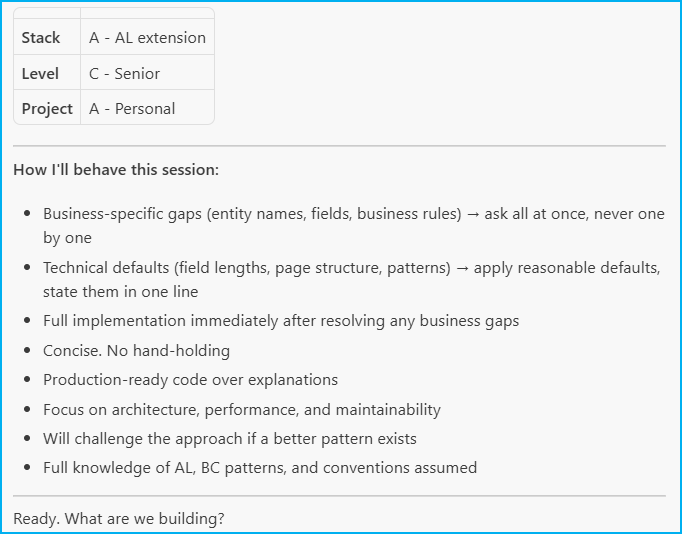This screenshot has height=534, width=682.
Task: Click the Technical defaults bullet line
Action: (x=351, y=279)
